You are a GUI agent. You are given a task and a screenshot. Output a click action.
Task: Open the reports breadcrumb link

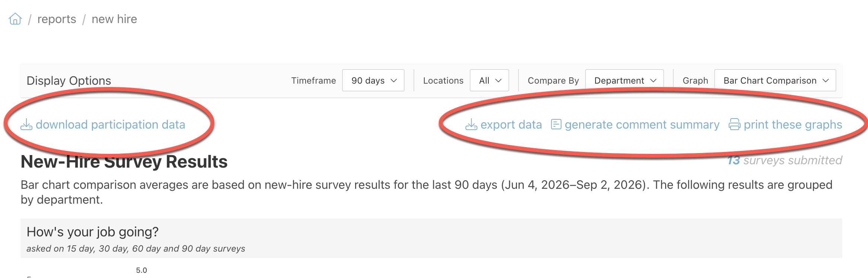pyautogui.click(x=57, y=19)
